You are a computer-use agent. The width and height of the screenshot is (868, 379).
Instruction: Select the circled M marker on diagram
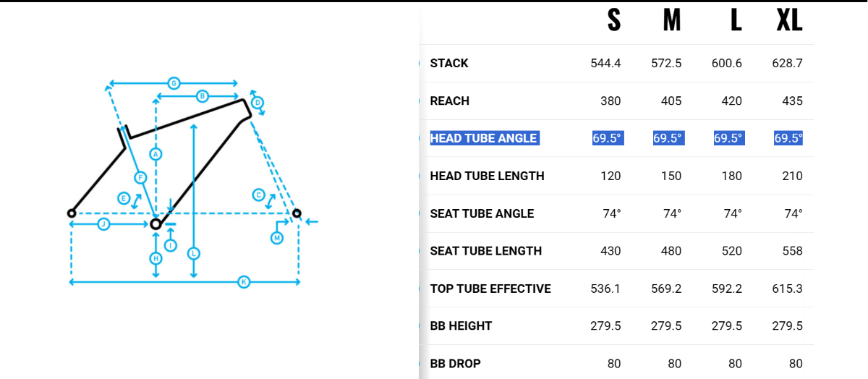pyautogui.click(x=276, y=238)
